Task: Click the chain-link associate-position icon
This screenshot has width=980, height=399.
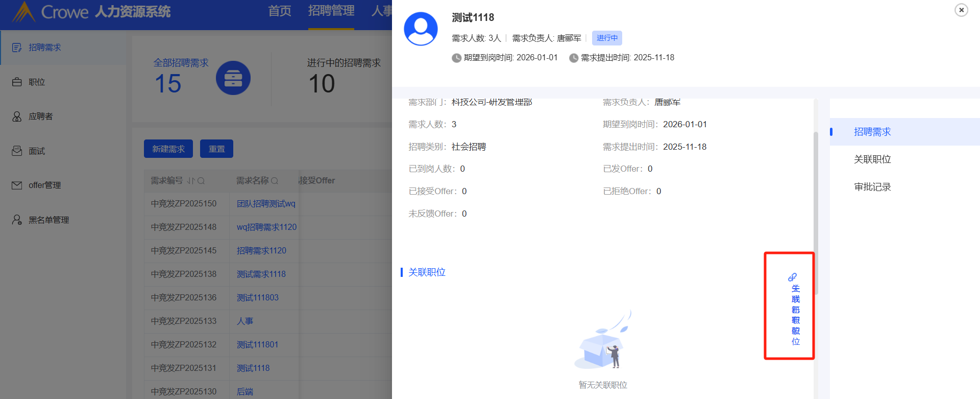Action: click(x=792, y=277)
